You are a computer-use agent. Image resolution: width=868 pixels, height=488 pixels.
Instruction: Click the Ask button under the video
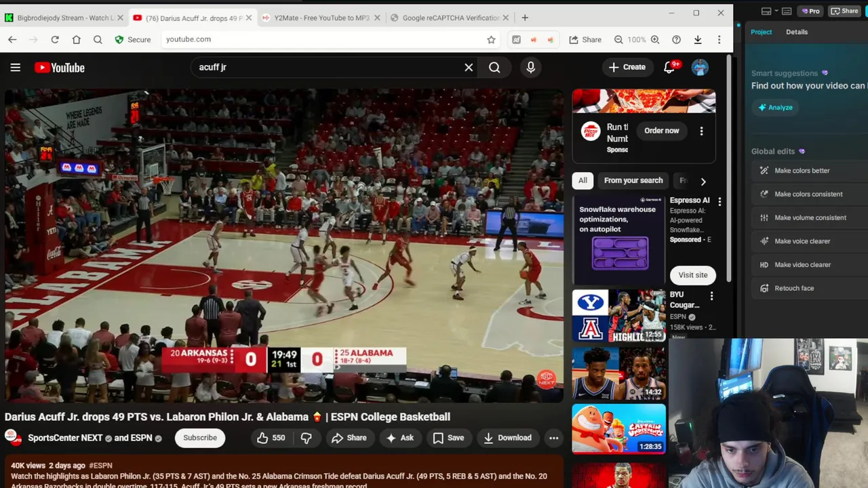tap(400, 438)
